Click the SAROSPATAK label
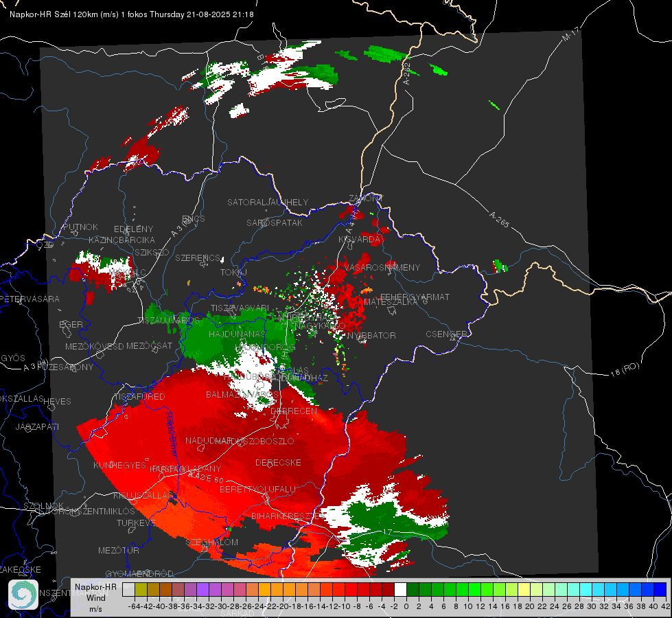This screenshot has height=618, width=672. [275, 222]
